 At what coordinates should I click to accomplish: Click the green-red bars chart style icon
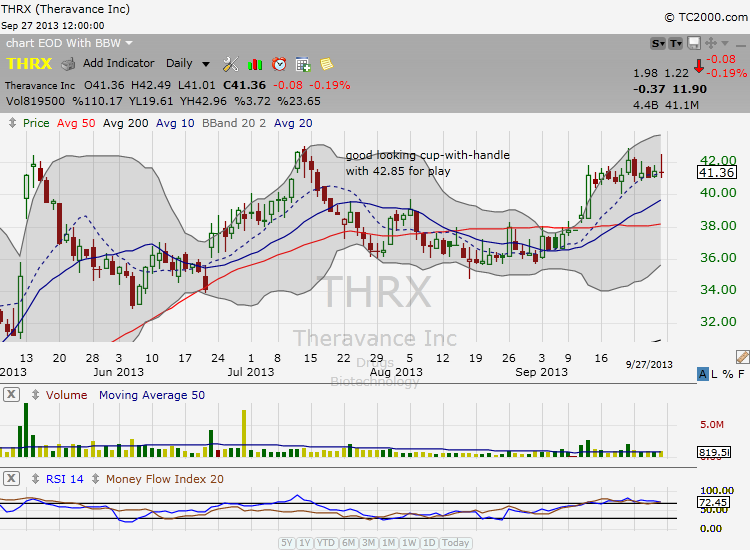click(255, 64)
